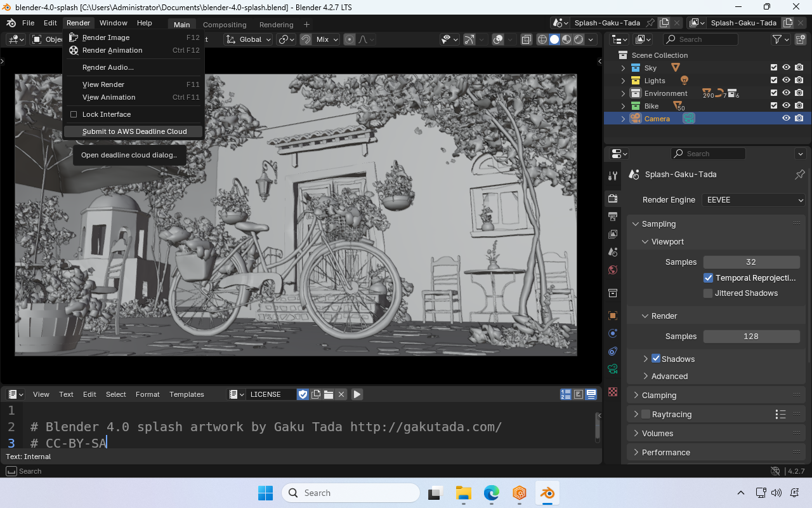Viewport: 812px width, 508px height.
Task: Click the properties editor Search field
Action: point(708,154)
